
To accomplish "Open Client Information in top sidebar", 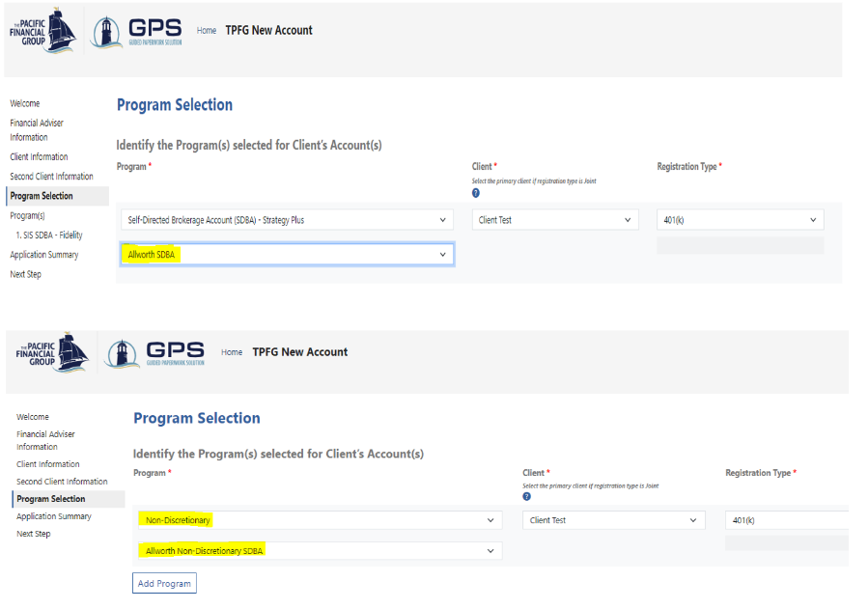I will pyautogui.click(x=39, y=156).
